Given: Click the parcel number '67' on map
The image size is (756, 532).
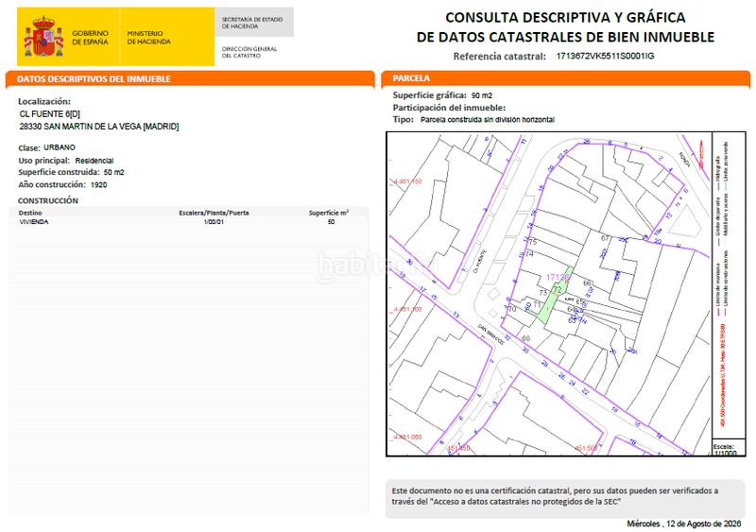Looking at the screenshot, I should pos(606,238).
